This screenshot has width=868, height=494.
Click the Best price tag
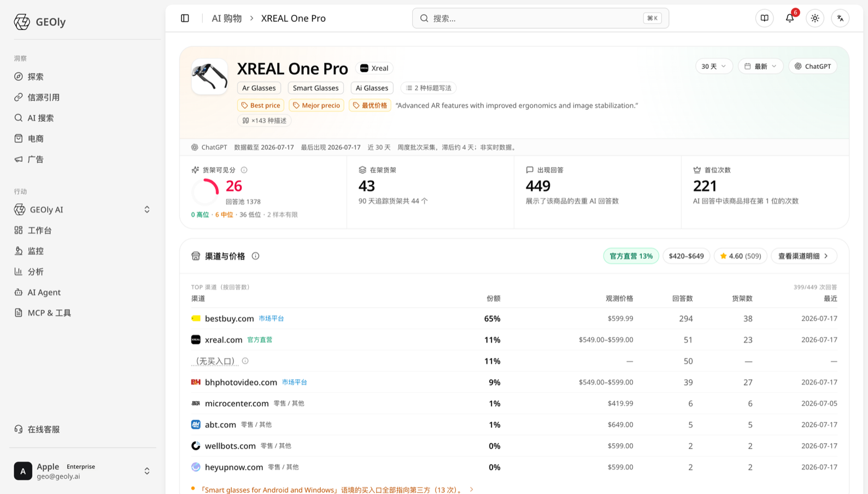(261, 105)
